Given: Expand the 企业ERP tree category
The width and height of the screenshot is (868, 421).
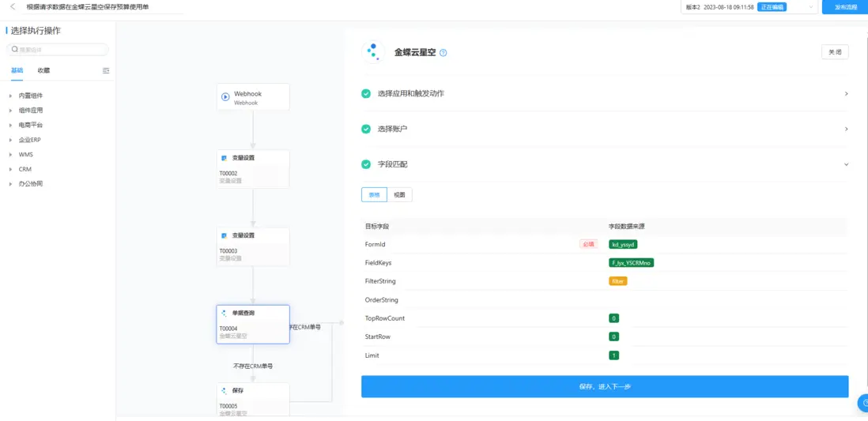Looking at the screenshot, I should (10, 140).
